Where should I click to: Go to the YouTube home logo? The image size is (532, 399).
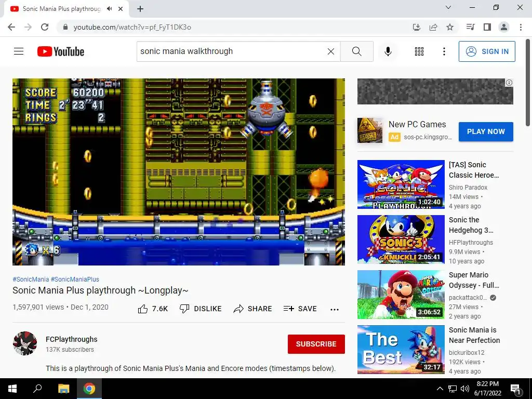pyautogui.click(x=61, y=51)
